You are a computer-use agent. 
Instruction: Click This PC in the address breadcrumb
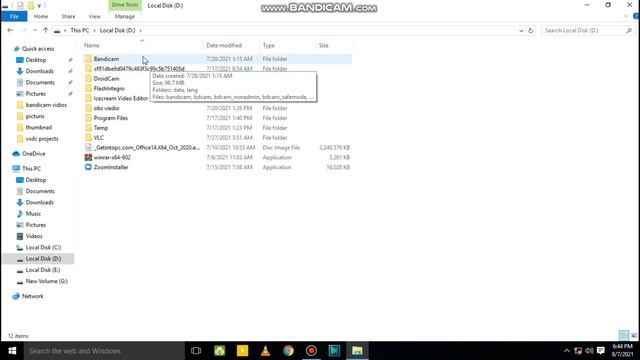[x=80, y=30]
